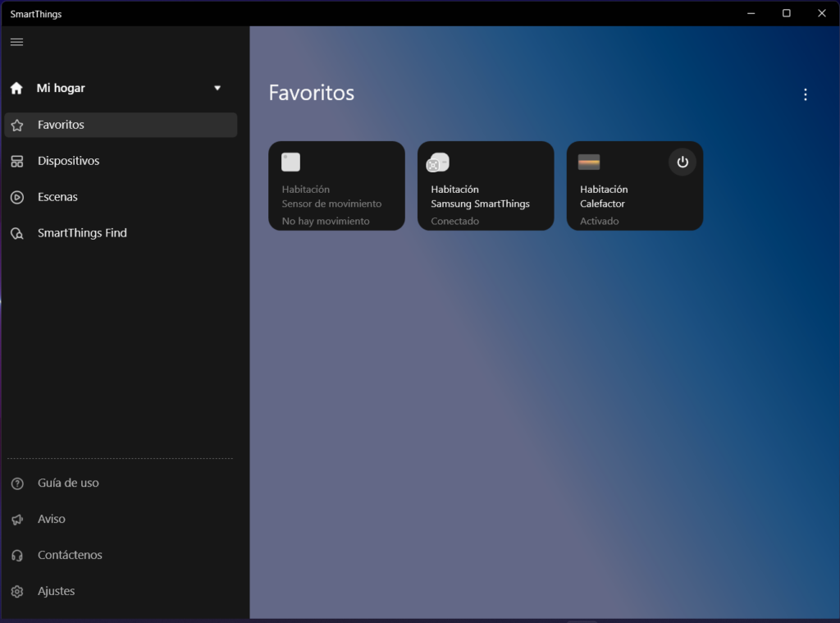This screenshot has height=623, width=840.
Task: Click the Escenas play icon
Action: [16, 197]
